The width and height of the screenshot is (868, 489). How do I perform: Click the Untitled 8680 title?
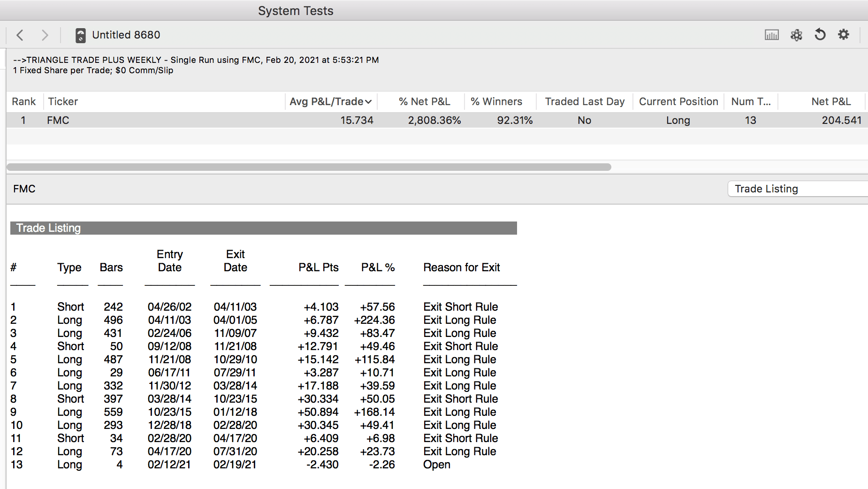[x=126, y=35]
